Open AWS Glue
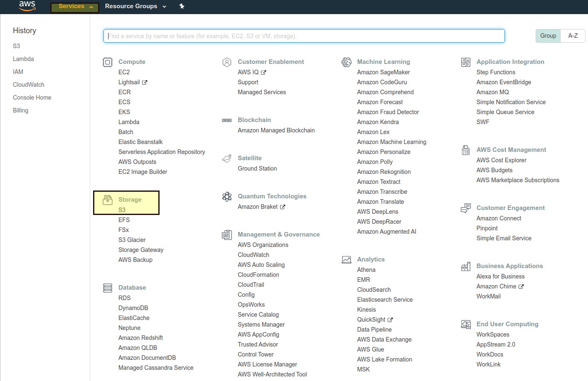Viewport: 588px width, 381px height. (371, 349)
